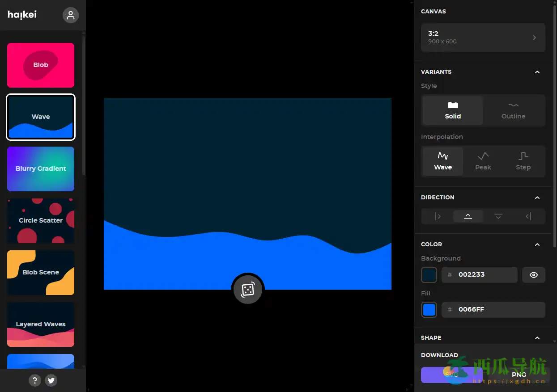
Task: Open the user account profile icon
Action: click(70, 15)
